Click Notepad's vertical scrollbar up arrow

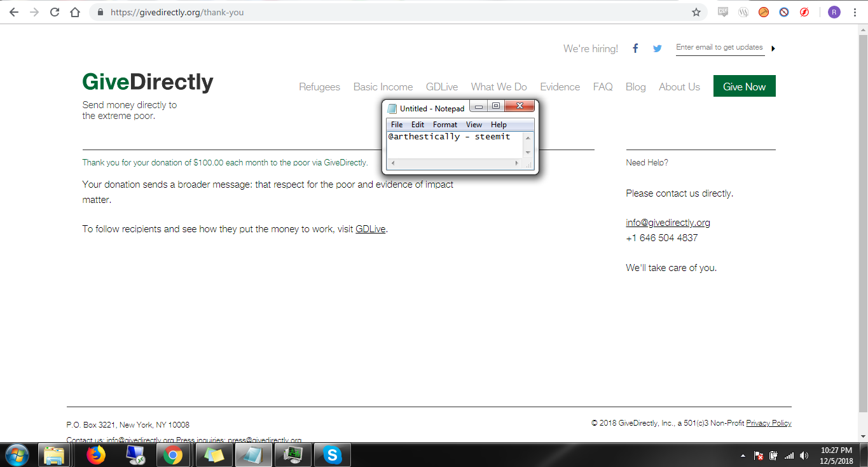[x=528, y=137]
